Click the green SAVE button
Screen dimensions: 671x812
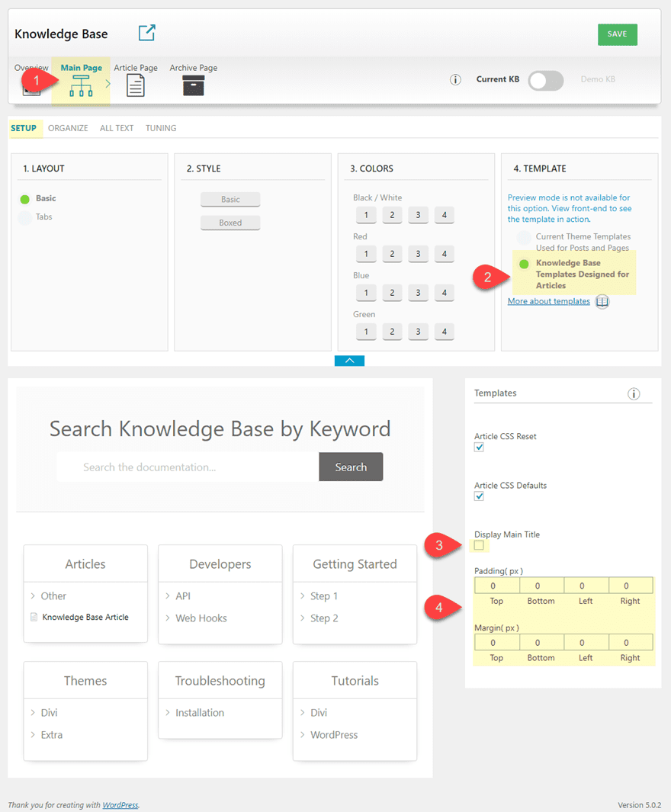617,34
